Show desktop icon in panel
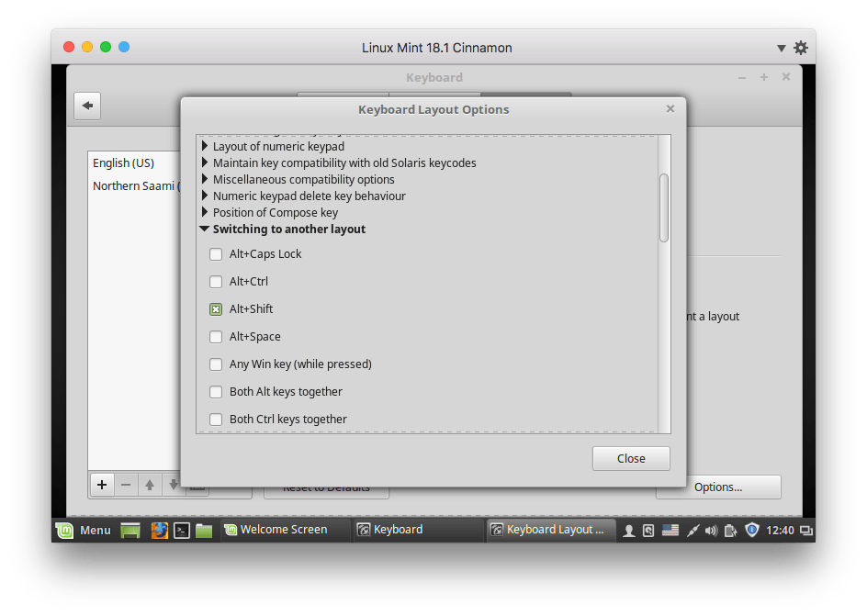The height and width of the screenshot is (616, 867). click(130, 531)
